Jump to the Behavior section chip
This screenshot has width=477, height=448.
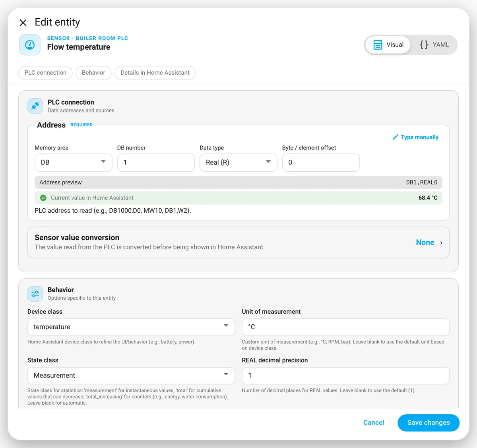93,73
